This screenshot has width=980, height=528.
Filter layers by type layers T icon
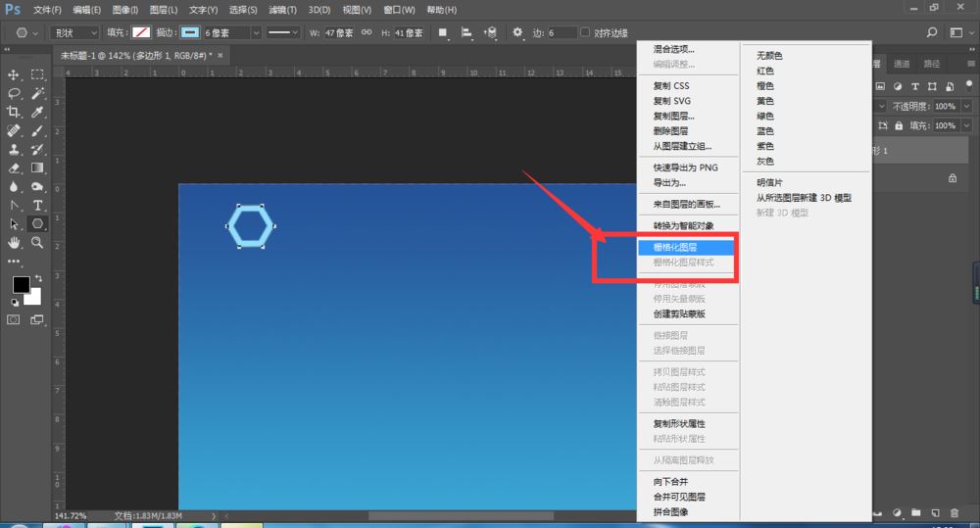[915, 86]
